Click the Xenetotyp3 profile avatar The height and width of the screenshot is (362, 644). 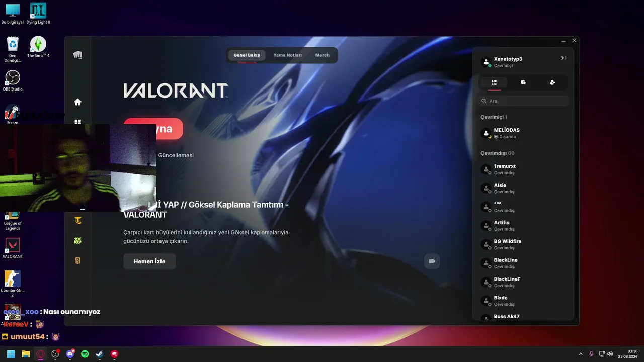(486, 62)
